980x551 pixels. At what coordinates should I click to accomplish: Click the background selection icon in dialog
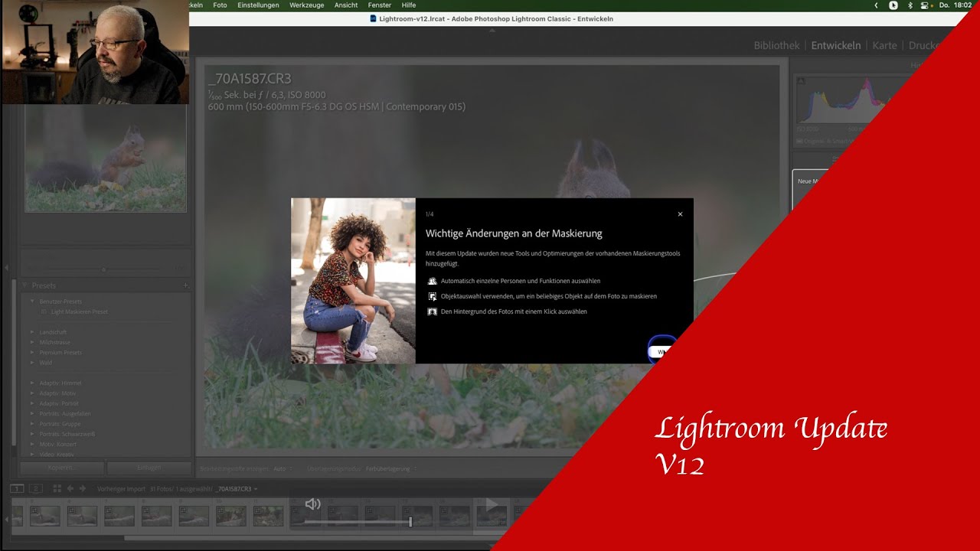433,311
